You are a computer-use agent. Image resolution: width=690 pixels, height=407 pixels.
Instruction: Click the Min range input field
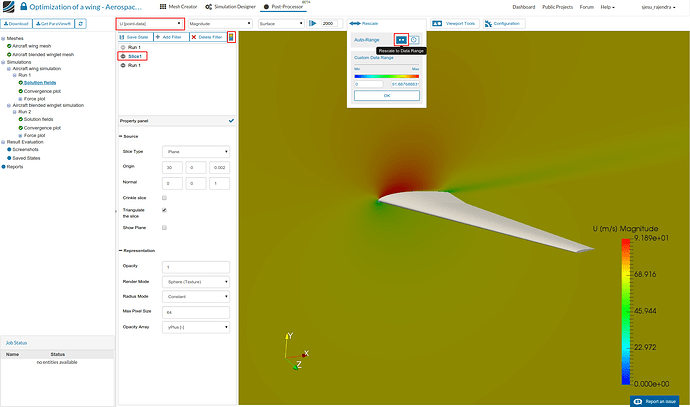369,84
